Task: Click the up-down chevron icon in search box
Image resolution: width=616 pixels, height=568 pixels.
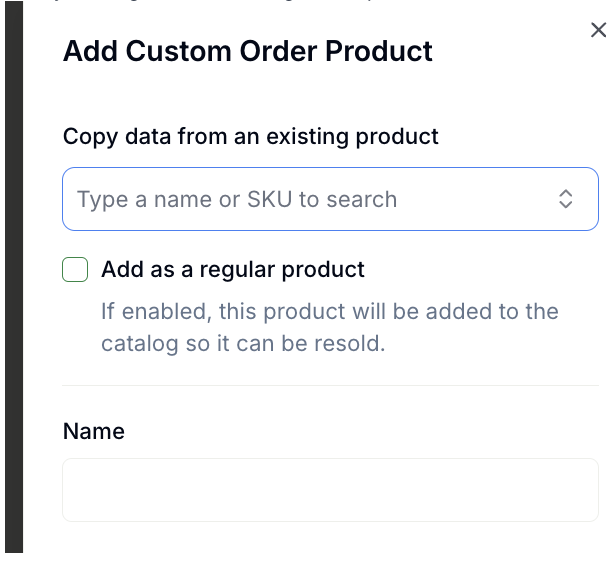Action: (566, 199)
